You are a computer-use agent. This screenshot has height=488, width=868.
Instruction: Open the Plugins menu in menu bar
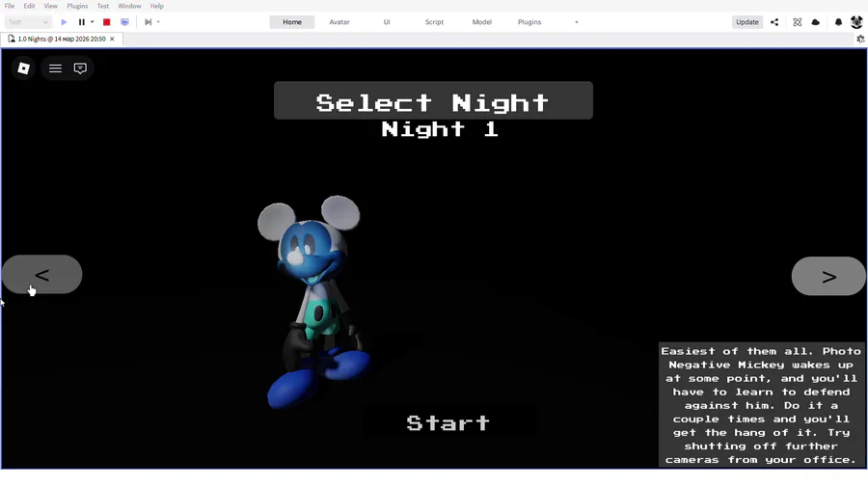pos(77,6)
